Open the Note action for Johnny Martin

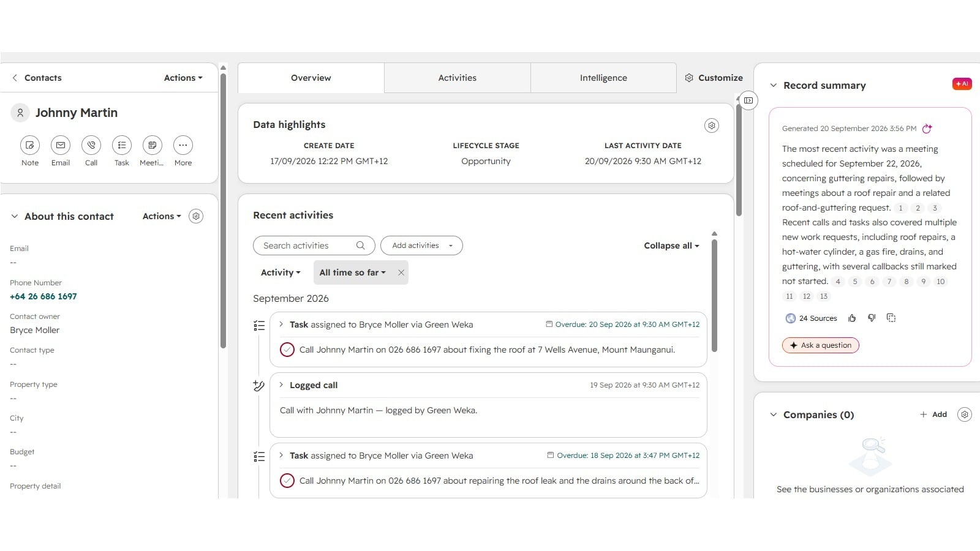tap(30, 145)
